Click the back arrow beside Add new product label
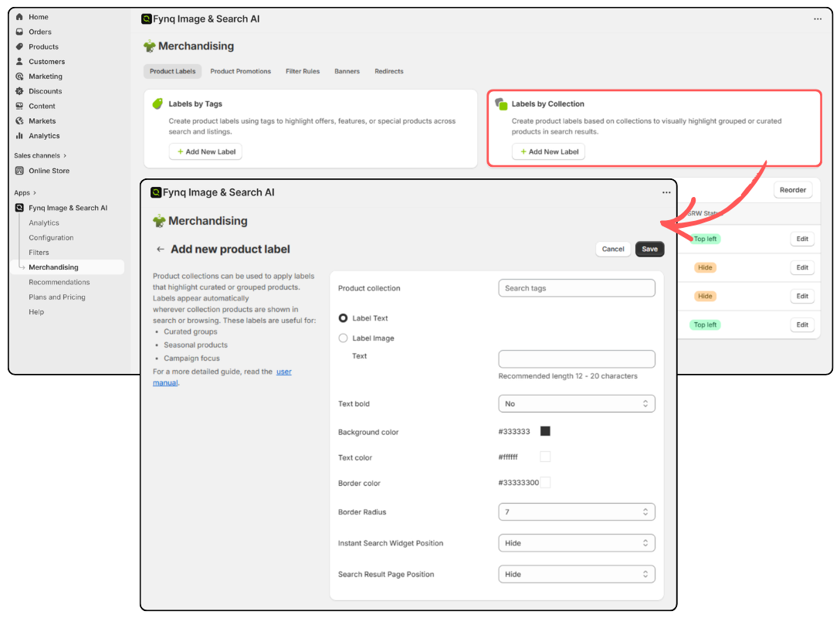 160,250
